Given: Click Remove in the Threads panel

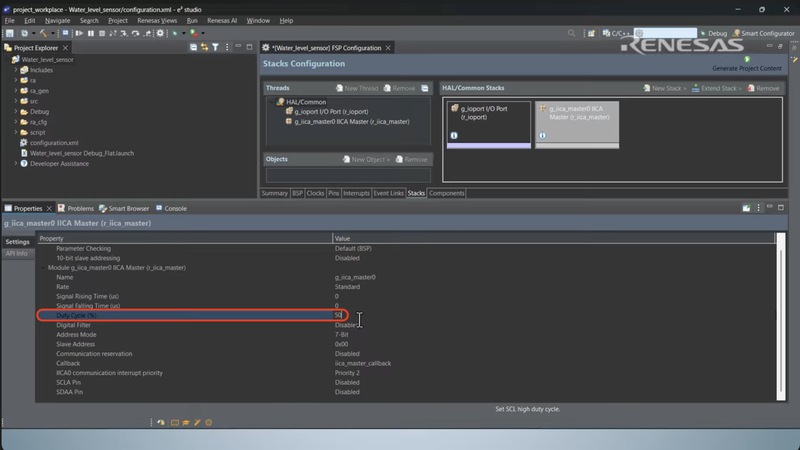Looking at the screenshot, I should point(399,88).
